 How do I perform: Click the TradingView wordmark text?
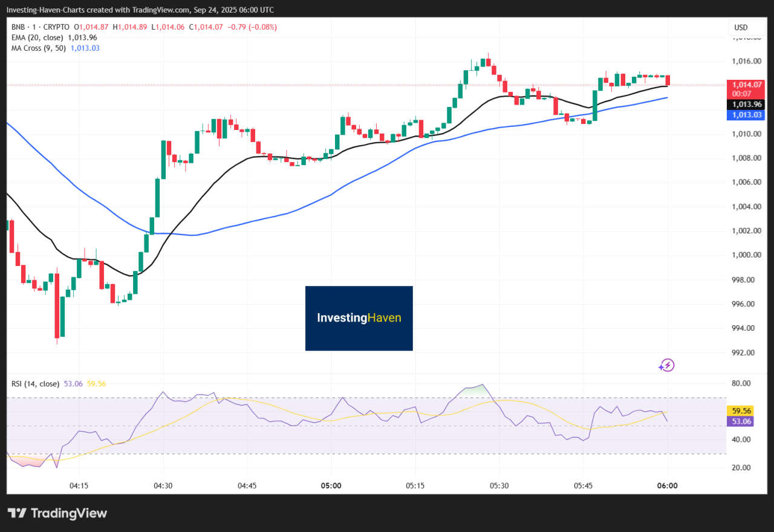[x=68, y=513]
